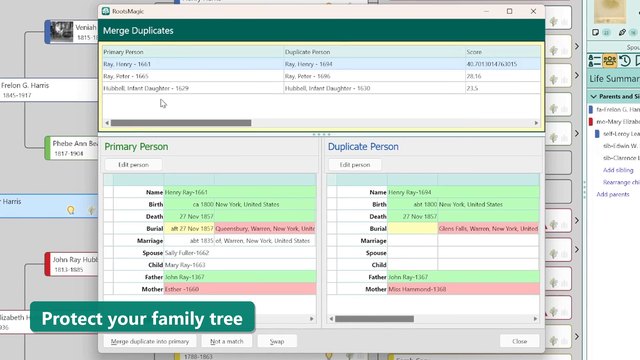Click Duplicate Person pane horizontal scrollbar thumb

[374, 319]
